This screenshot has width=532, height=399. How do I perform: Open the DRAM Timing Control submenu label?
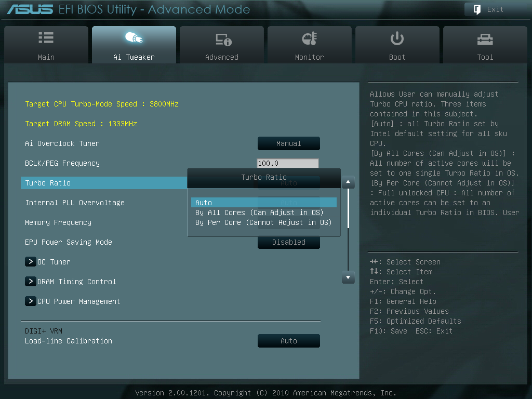[77, 282]
